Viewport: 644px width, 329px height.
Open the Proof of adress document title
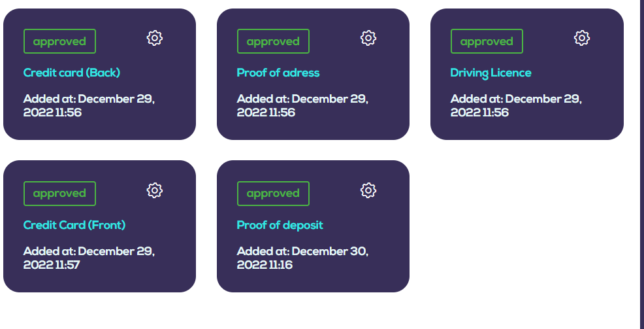click(278, 73)
